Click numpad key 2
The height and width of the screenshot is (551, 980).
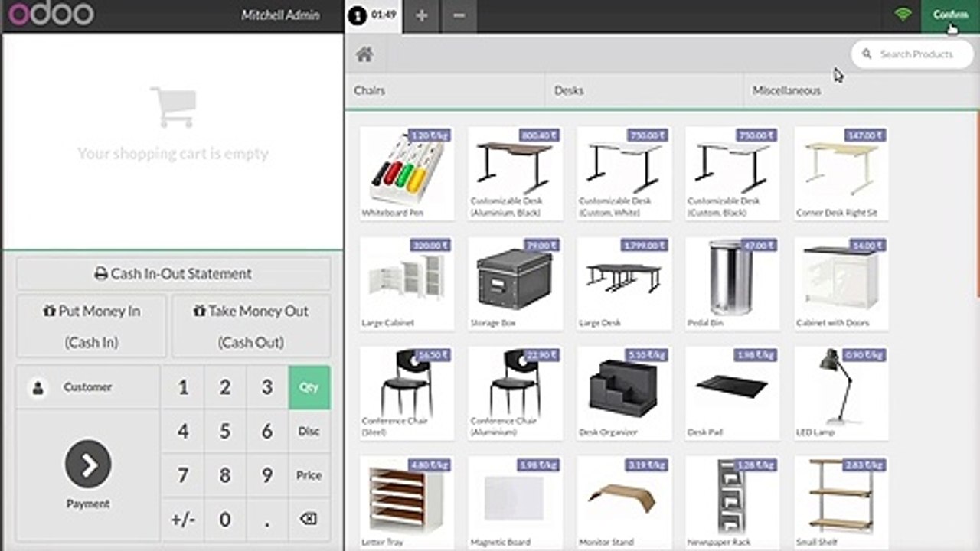(x=225, y=387)
